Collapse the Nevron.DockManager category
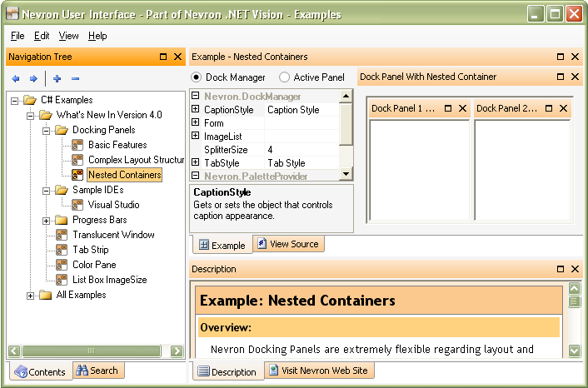The width and height of the screenshot is (588, 388). pyautogui.click(x=196, y=96)
